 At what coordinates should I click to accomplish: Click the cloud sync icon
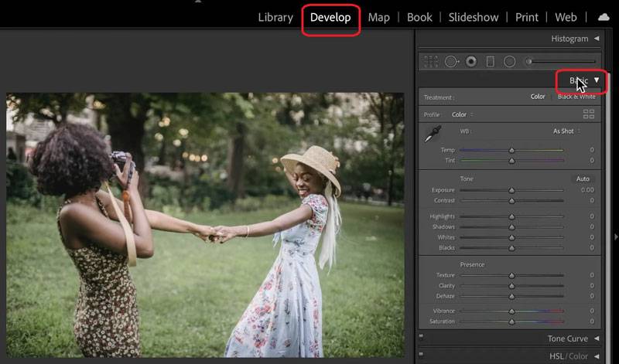click(x=604, y=17)
